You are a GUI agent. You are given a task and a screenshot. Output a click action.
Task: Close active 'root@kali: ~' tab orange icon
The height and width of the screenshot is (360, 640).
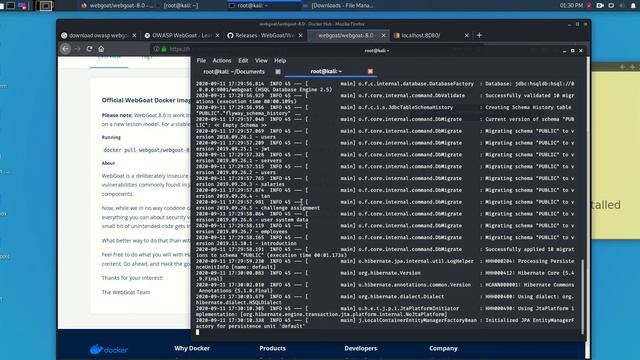(x=370, y=71)
